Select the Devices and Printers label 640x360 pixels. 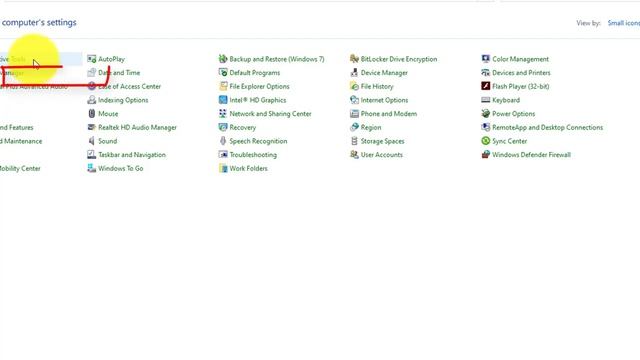[521, 73]
